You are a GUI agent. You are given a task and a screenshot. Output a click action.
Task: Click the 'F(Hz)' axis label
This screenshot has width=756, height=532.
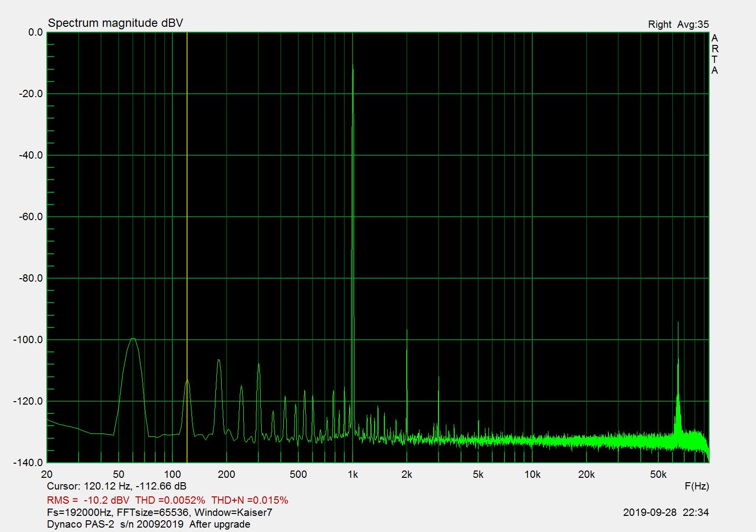[x=697, y=486]
